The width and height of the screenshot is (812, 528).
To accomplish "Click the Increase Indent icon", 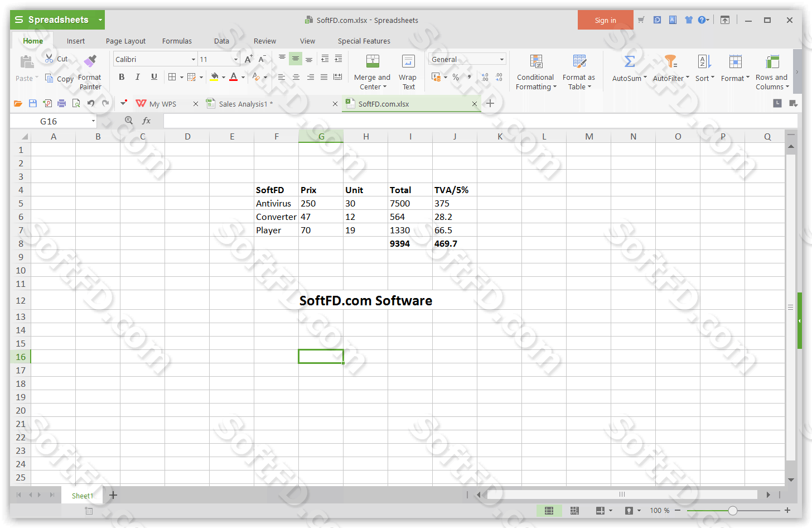I will click(x=338, y=59).
